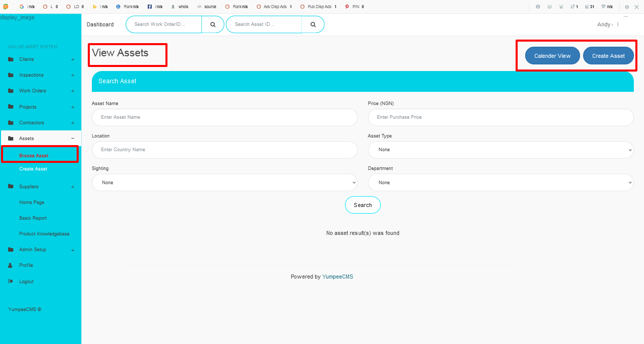Click the Suppliers folder icon
The image size is (644, 344).
11,187
